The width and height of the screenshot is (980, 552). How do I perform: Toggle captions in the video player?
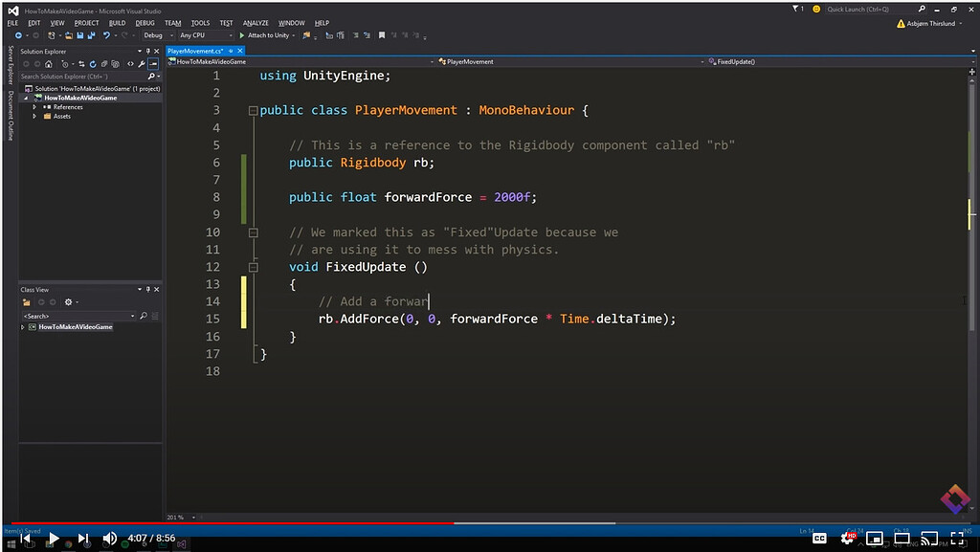tap(820, 538)
